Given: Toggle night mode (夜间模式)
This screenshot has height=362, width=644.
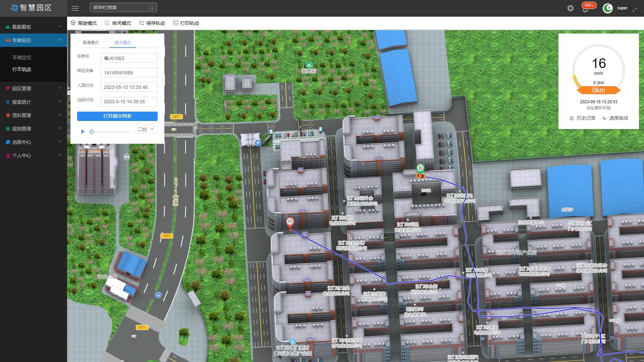Looking at the screenshot, I should point(118,23).
